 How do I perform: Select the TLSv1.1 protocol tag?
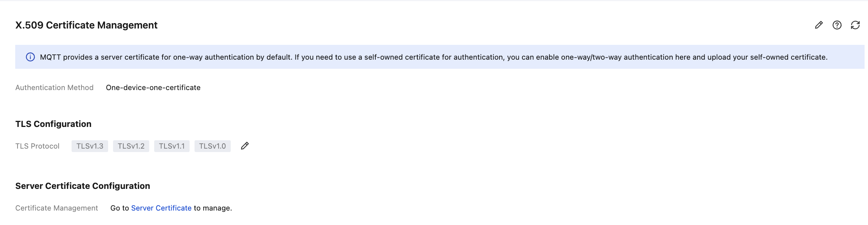[x=172, y=146]
